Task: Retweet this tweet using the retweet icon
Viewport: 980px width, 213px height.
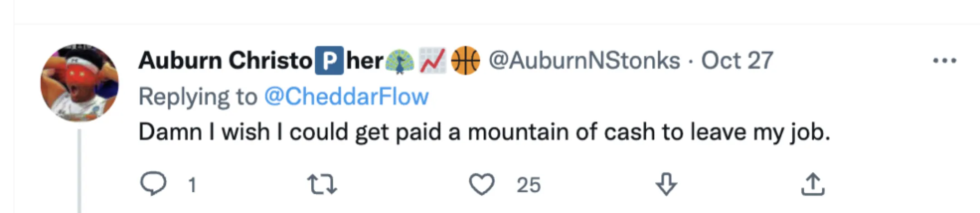Action: click(322, 185)
